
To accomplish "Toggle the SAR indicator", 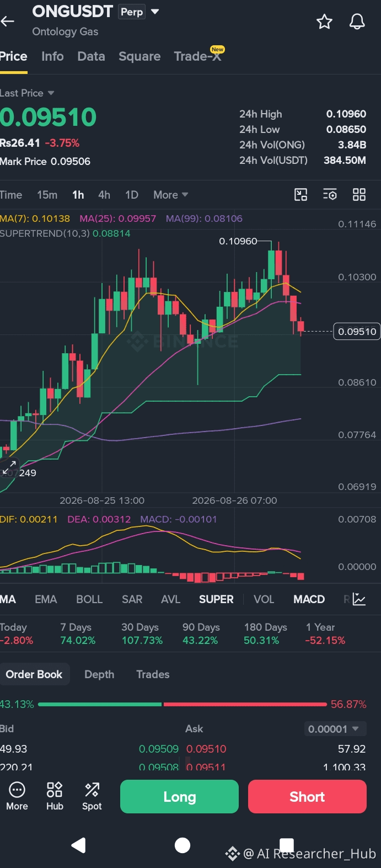I will coord(132,599).
